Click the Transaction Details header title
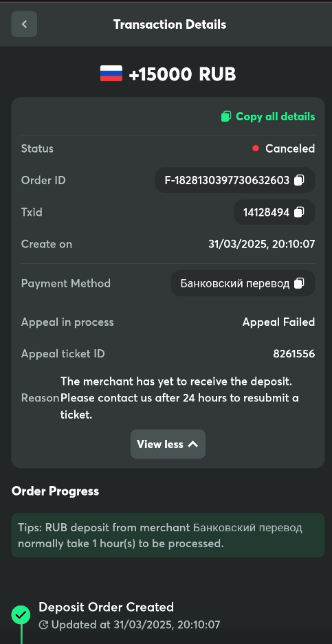 tap(170, 24)
